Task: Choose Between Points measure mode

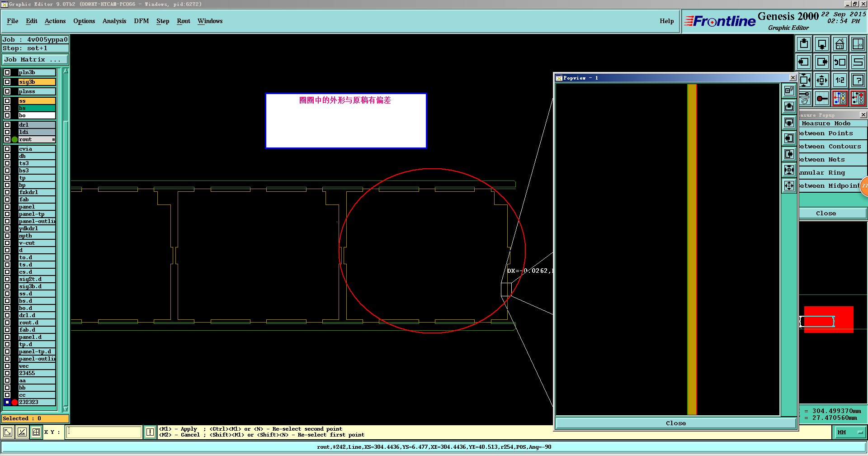Action: 833,133
